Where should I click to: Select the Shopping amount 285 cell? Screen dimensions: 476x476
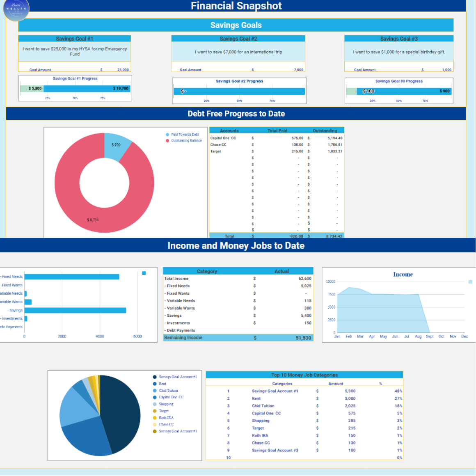pos(352,421)
